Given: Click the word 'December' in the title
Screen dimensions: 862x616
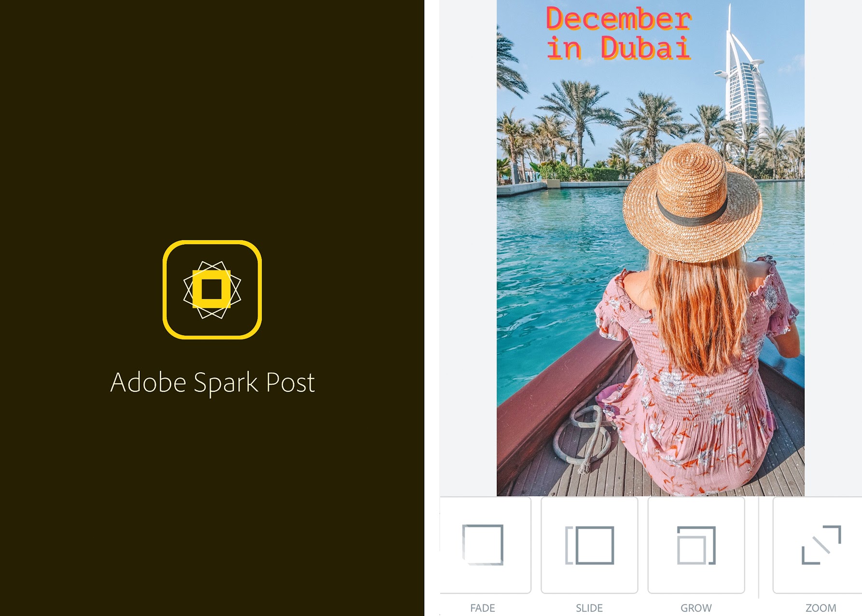Looking at the screenshot, I should coord(619,18).
